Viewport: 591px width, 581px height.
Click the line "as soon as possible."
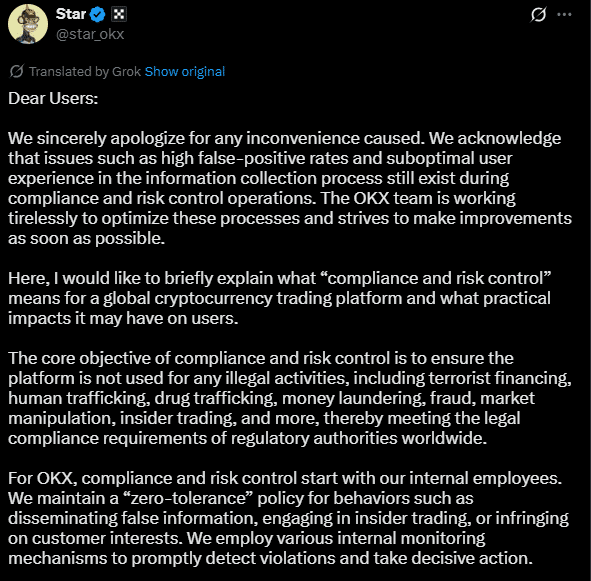pos(86,238)
